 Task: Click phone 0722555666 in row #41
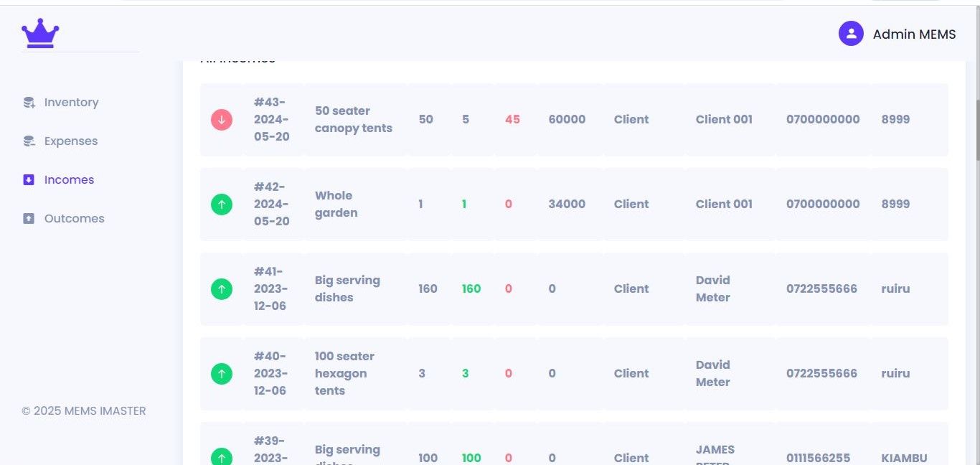coord(821,289)
